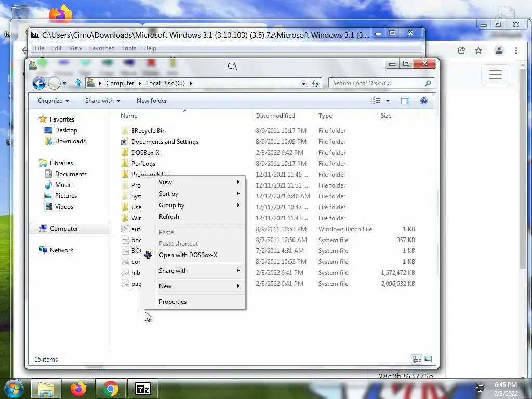
Task: Open View menu in 7-Zip window
Action: pos(75,48)
